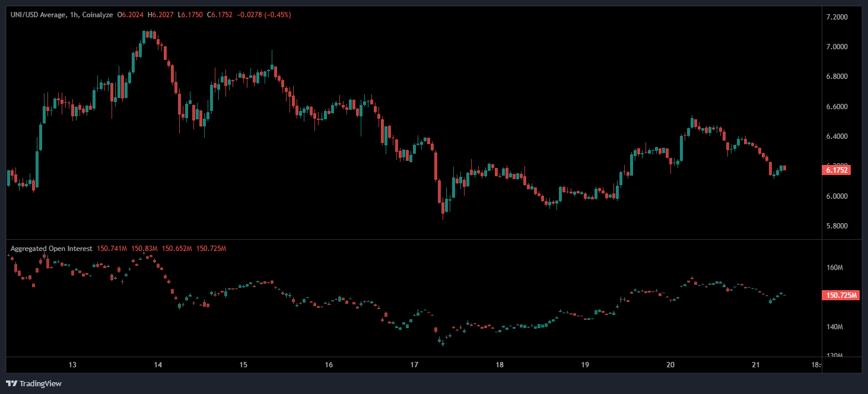Click date 19 on the time axis
Screen dimensions: 868x394
tap(585, 365)
